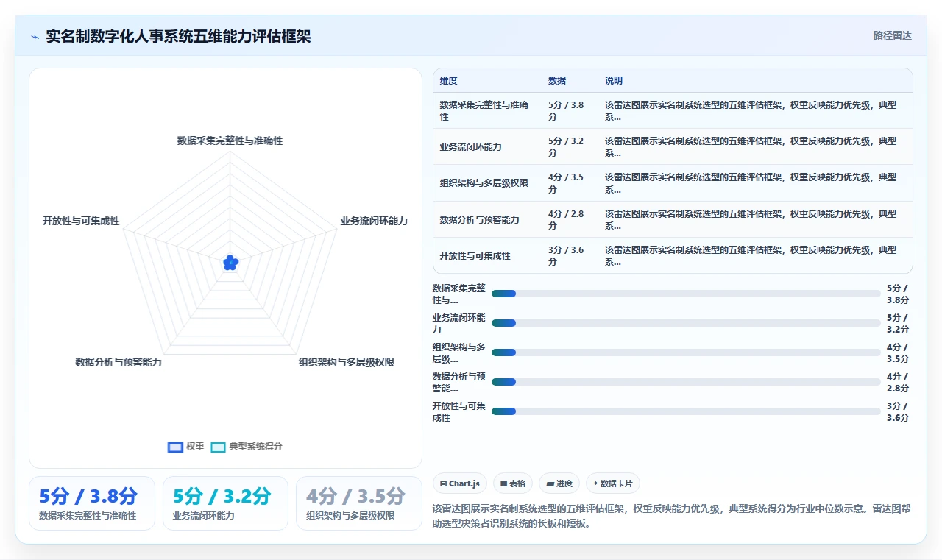This screenshot has width=942, height=560.
Task: Select the 开放性与可集成性 table row name
Action: point(475,256)
